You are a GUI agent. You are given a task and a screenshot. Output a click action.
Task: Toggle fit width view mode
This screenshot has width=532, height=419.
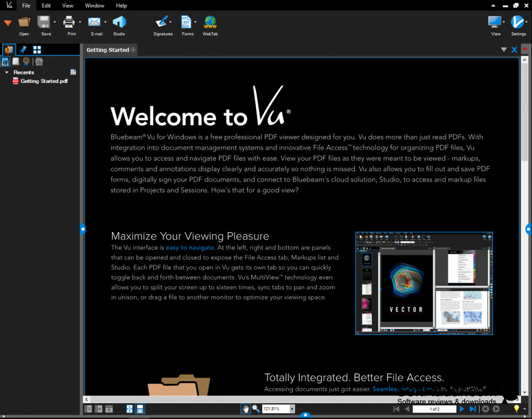(140, 409)
